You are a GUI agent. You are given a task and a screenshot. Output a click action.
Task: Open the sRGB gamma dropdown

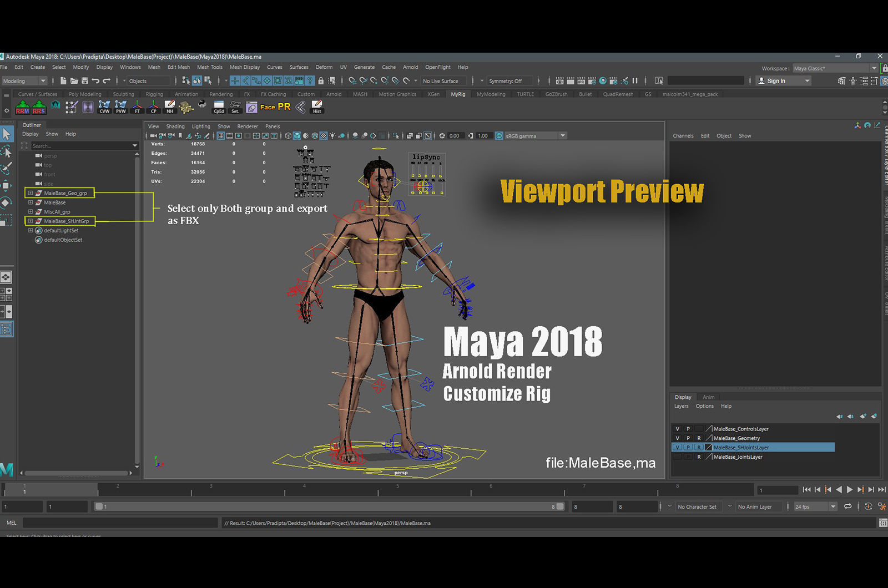pos(535,136)
